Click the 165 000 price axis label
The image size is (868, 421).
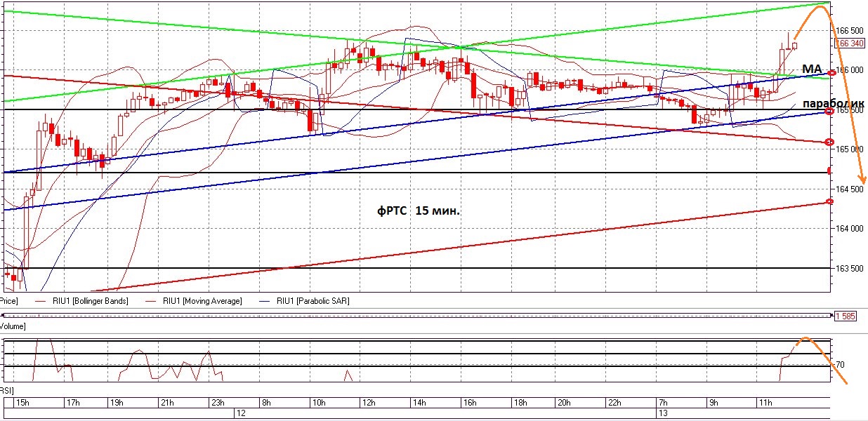tap(850, 149)
